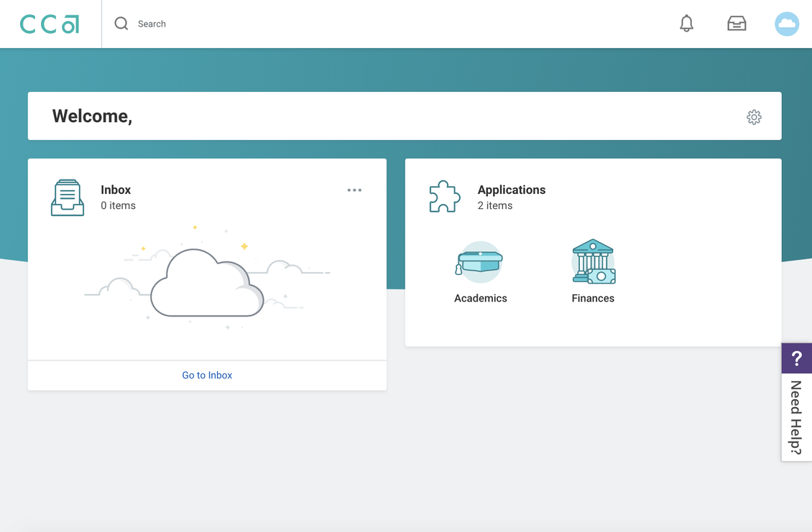Viewport: 812px width, 532px height.
Task: Click the CCA logo to go home
Action: tap(49, 24)
